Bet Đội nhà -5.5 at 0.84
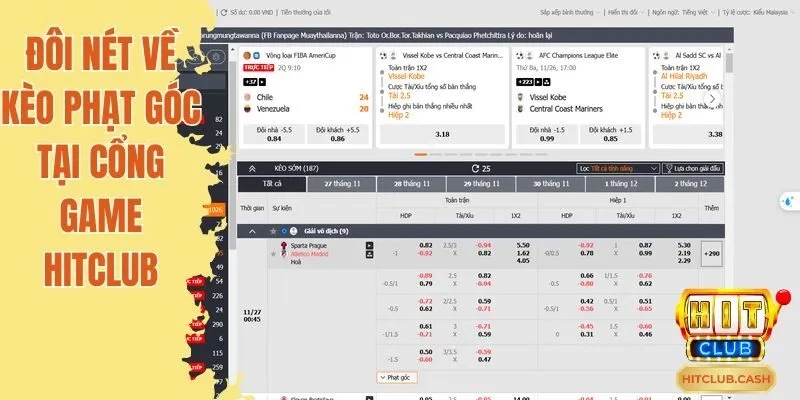Image resolution: width=800 pixels, height=400 pixels. click(x=274, y=134)
